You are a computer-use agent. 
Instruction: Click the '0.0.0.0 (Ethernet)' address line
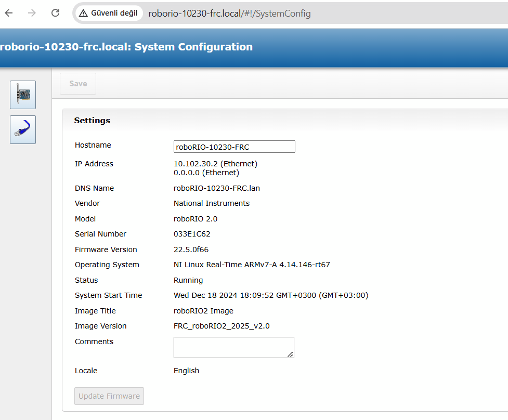coord(206,173)
